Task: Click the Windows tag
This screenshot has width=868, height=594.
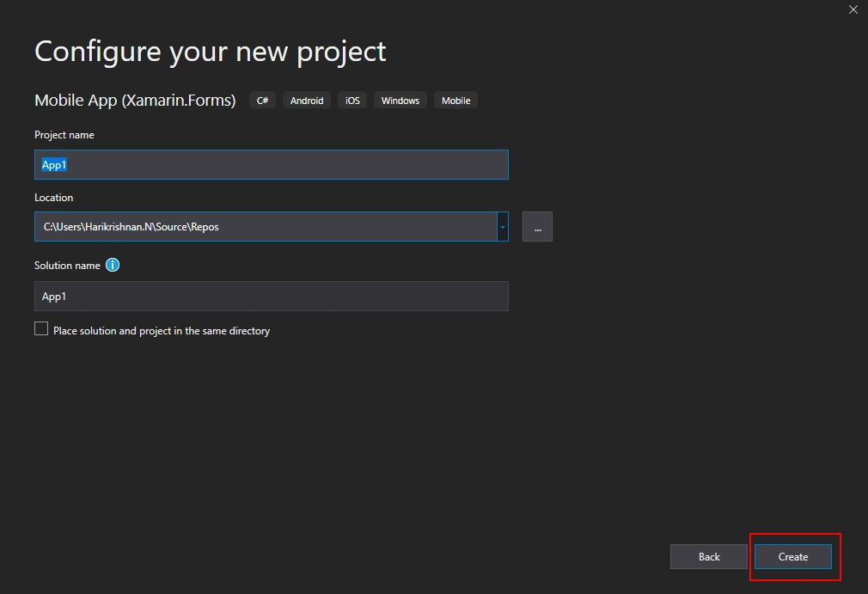Action: click(400, 101)
